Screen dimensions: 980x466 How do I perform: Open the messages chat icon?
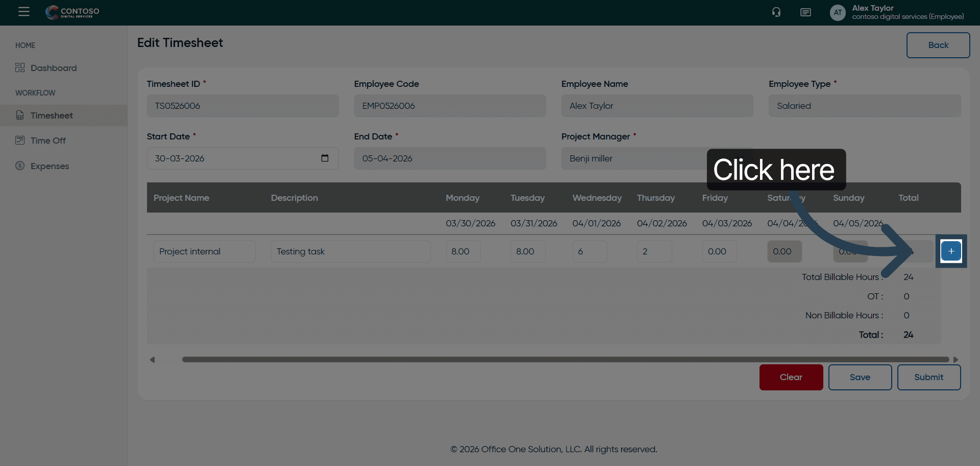pyautogui.click(x=805, y=12)
